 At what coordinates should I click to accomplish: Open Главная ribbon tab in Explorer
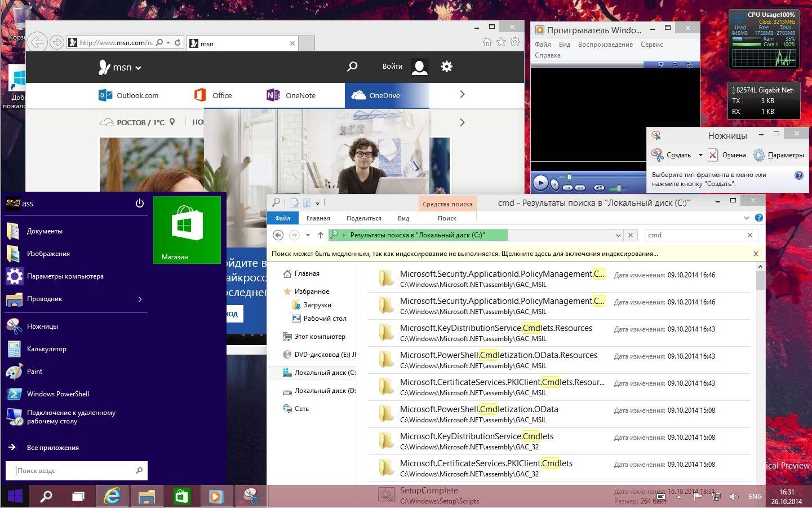[318, 218]
